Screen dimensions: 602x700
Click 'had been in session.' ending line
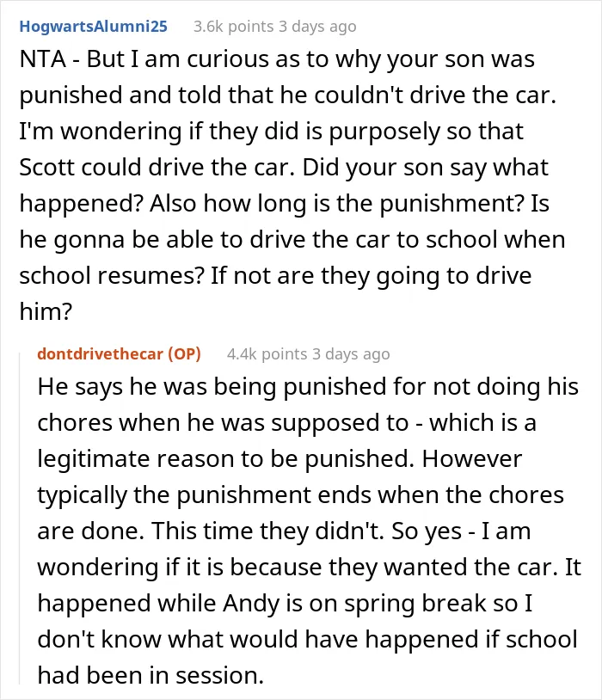pos(151,675)
